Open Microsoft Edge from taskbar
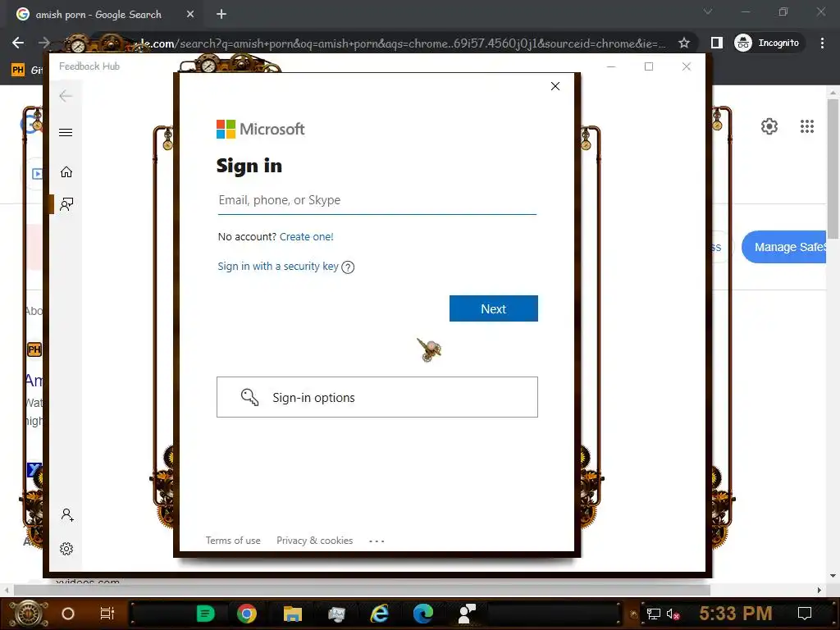Screen dimensions: 840x630 click(x=423, y=614)
